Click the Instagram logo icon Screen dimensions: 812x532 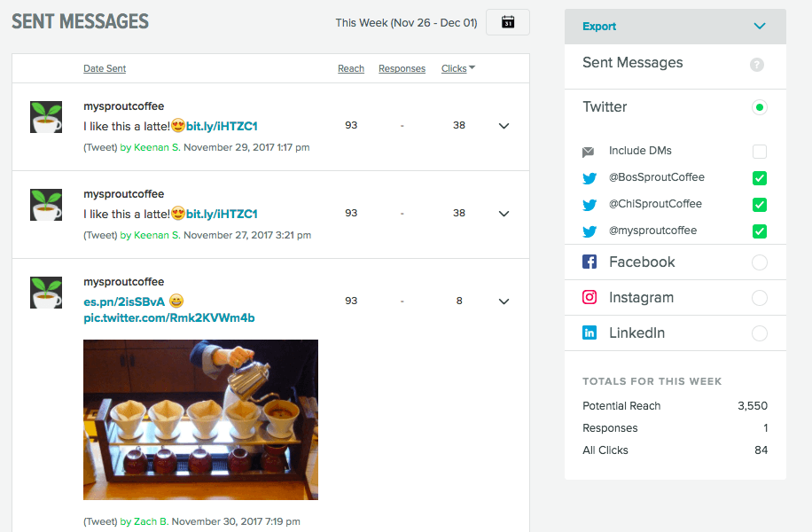(589, 298)
